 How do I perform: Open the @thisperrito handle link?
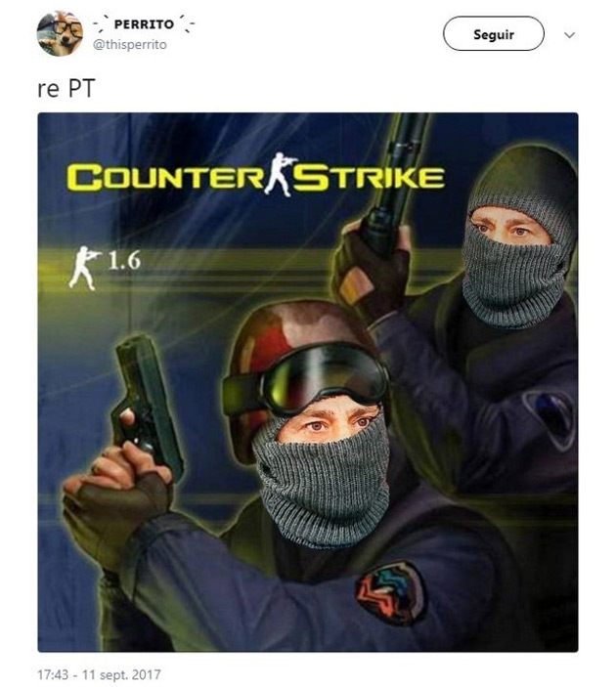[130, 45]
